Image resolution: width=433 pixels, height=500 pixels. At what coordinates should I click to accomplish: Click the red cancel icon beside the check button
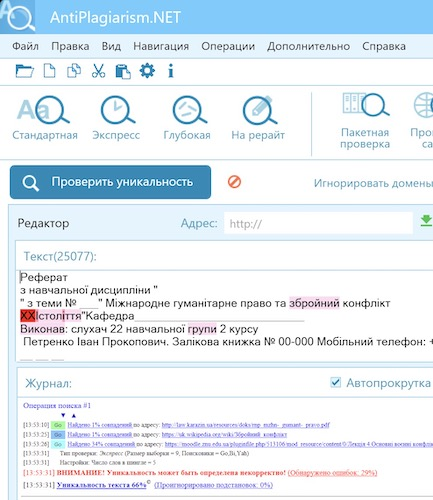(x=234, y=182)
